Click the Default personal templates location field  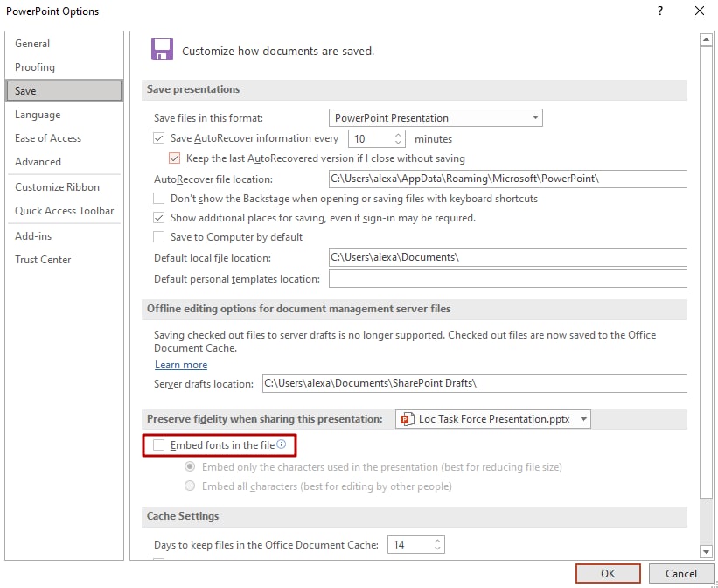click(x=508, y=278)
